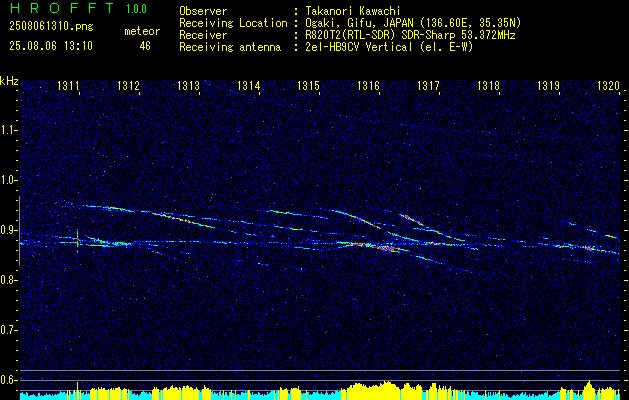This screenshot has width=629, height=400.
Task: Click frequency axis label 0.6
Action: click(8, 380)
